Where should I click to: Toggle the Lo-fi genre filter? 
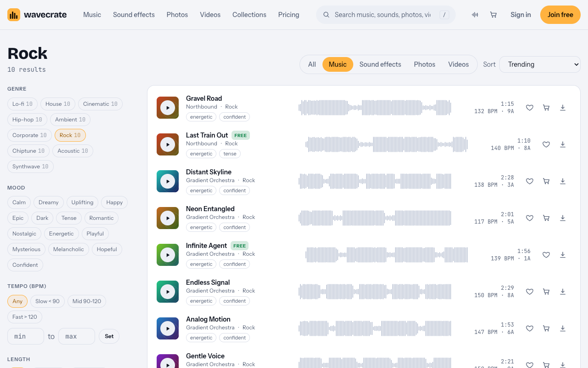pyautogui.click(x=23, y=104)
